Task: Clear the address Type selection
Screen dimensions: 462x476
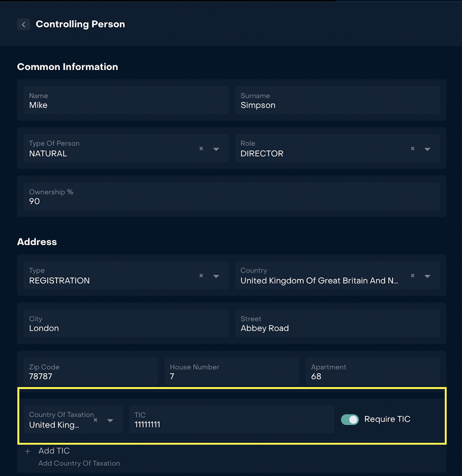Action: point(201,276)
